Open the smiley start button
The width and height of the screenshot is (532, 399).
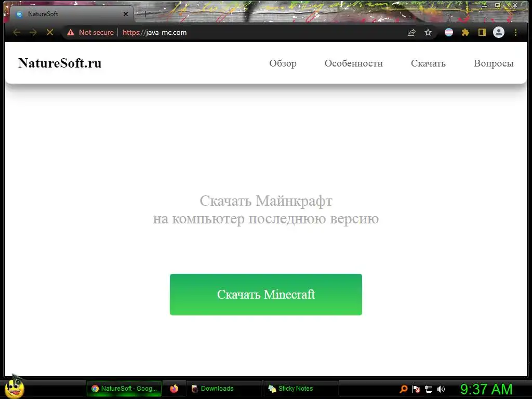pos(14,388)
